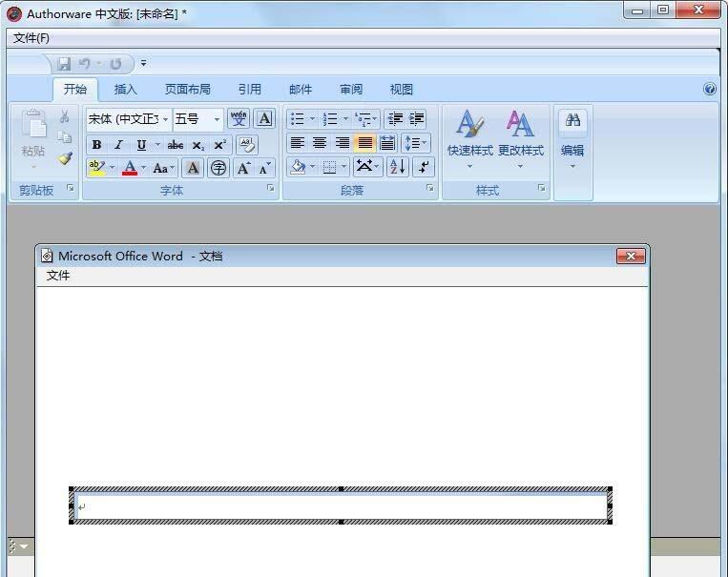Switch to the 引用 tab
Viewport: 728px width, 577px height.
pos(250,89)
